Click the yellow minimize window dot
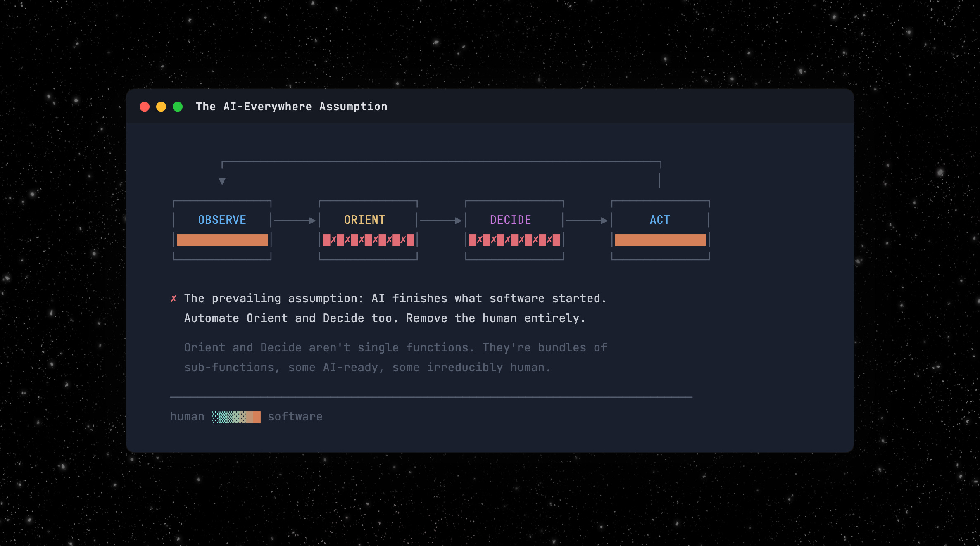 [161, 107]
